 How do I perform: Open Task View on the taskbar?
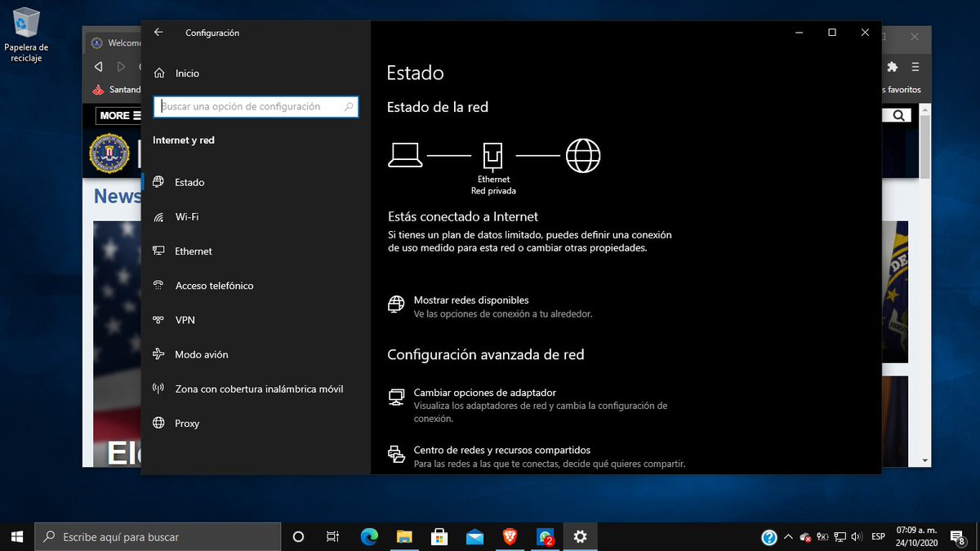(x=332, y=537)
